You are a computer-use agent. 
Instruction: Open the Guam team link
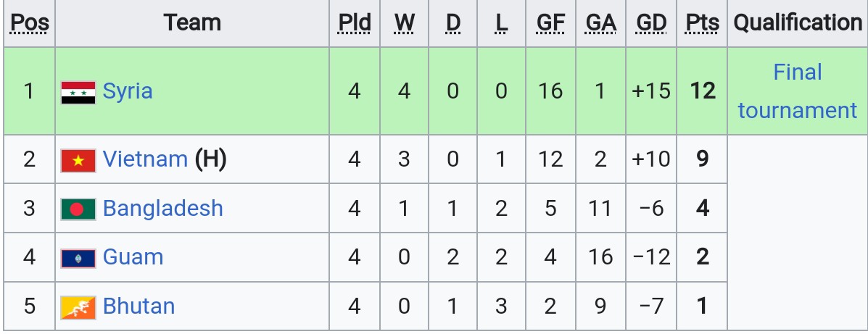tap(133, 257)
